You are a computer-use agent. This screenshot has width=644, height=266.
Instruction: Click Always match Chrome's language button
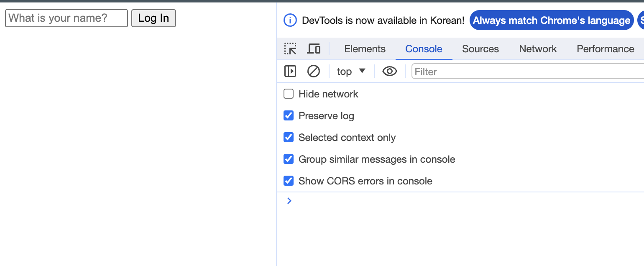pyautogui.click(x=552, y=20)
